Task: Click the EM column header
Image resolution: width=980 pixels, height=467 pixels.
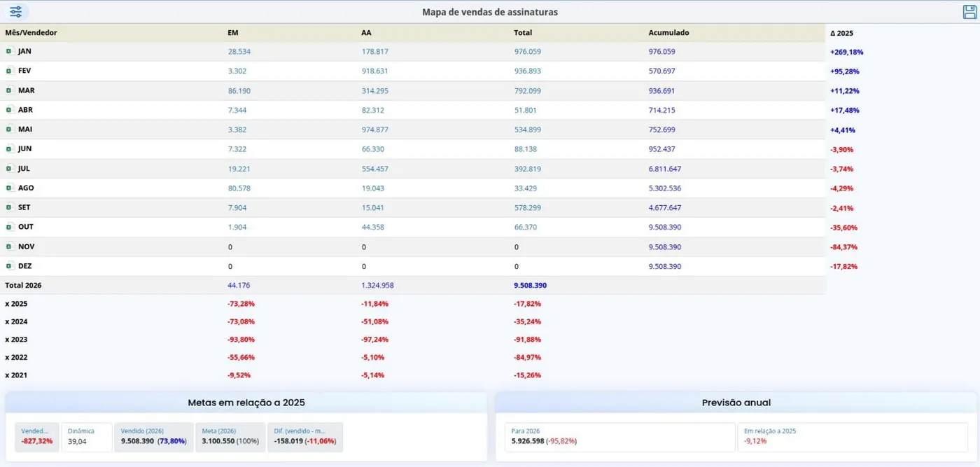Action: (x=233, y=33)
